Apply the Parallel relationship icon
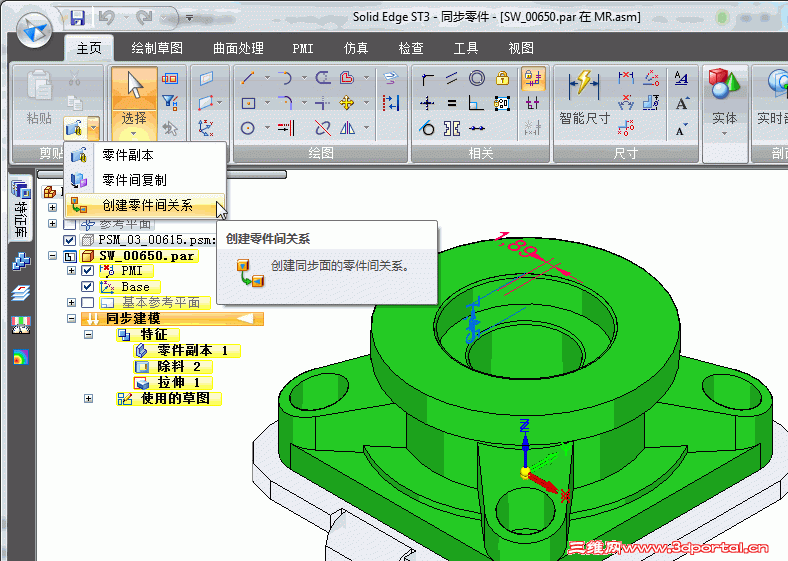The image size is (788, 561). (x=452, y=78)
